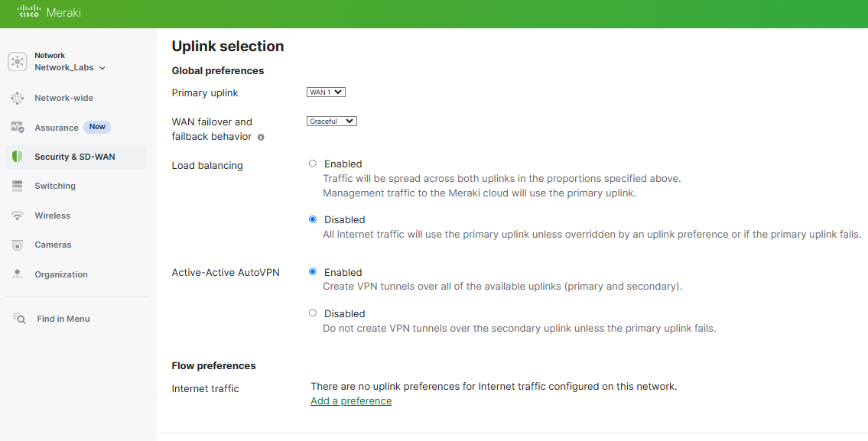Click the Organization icon
The image size is (868, 441).
pyautogui.click(x=17, y=274)
